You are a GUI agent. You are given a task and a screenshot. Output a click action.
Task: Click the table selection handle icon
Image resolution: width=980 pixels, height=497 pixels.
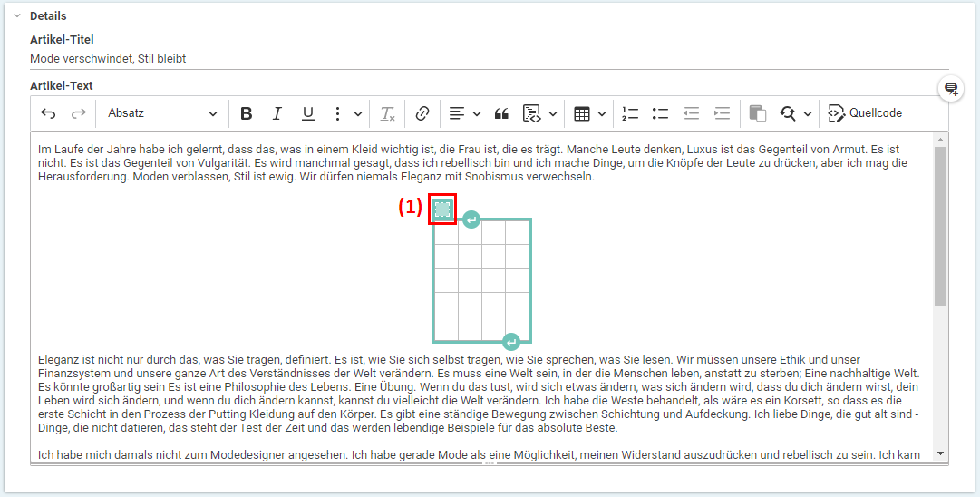pyautogui.click(x=441, y=210)
